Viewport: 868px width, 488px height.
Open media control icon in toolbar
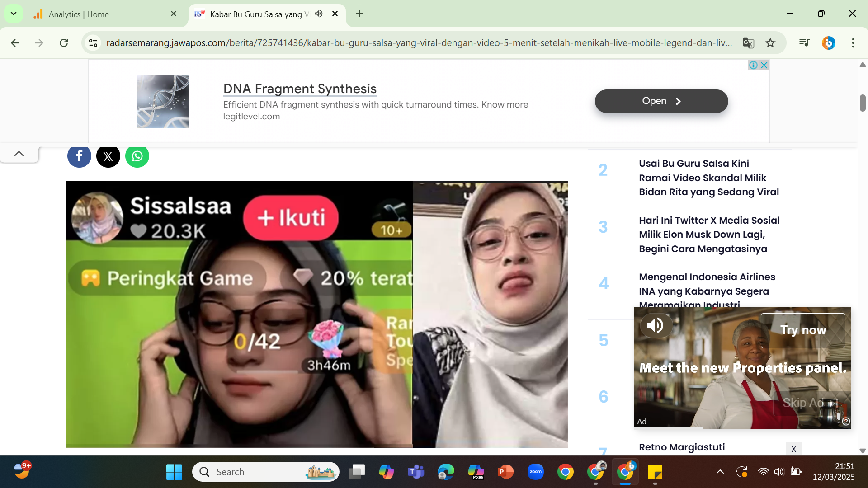point(804,42)
